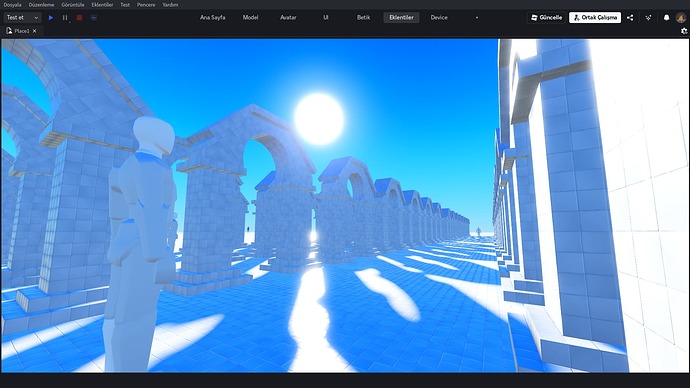This screenshot has height=388, width=690.
Task: Open the Test menu
Action: tap(125, 5)
